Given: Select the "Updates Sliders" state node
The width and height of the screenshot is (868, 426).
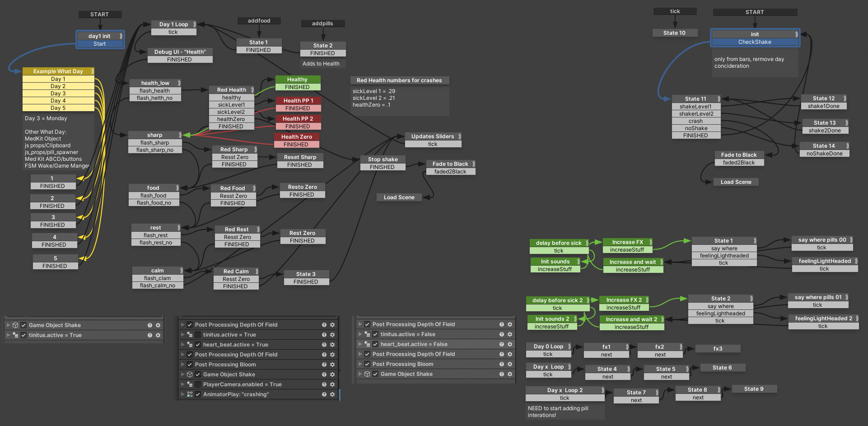Looking at the screenshot, I should [x=432, y=136].
